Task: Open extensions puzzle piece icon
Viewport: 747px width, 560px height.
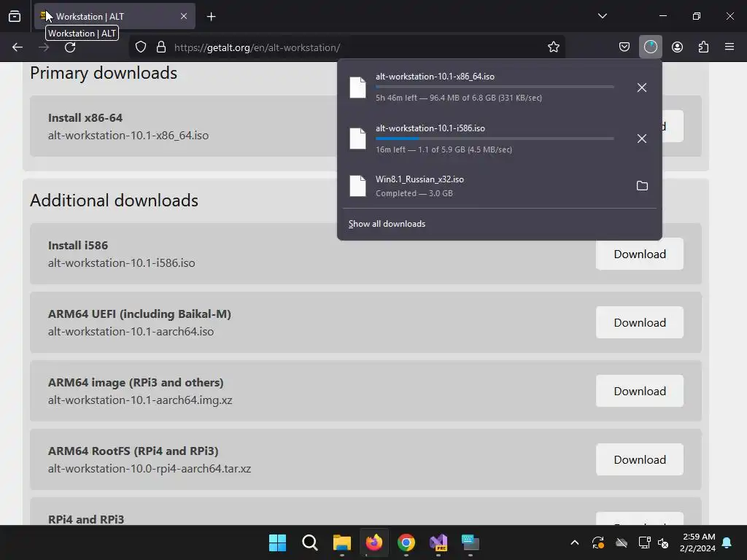Action: pyautogui.click(x=703, y=47)
